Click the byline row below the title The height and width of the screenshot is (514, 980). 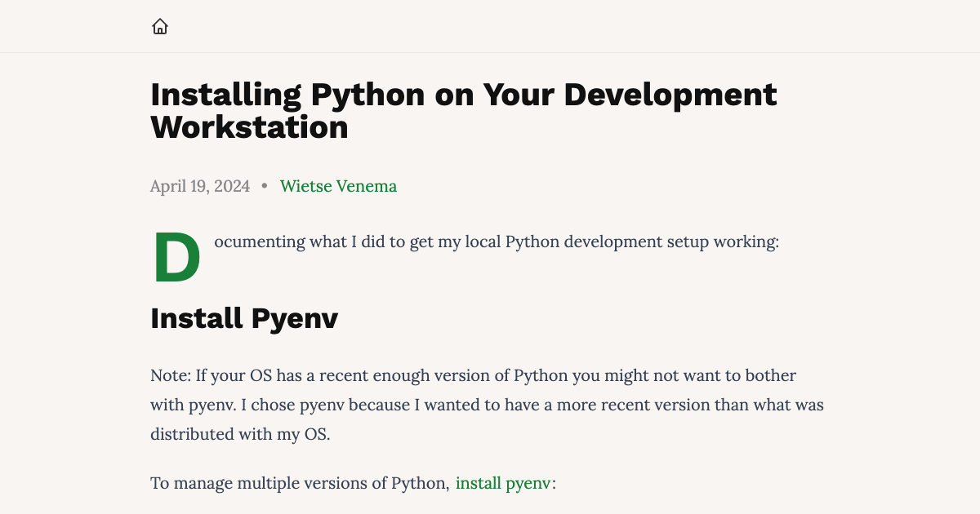(x=274, y=186)
